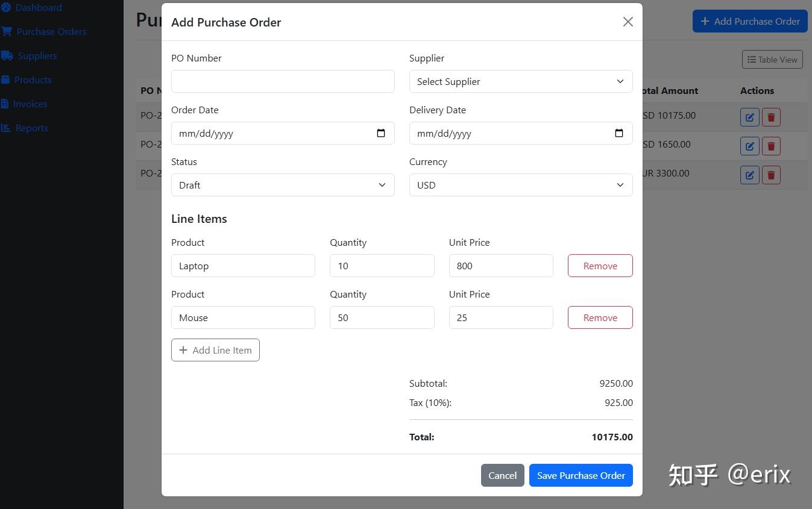This screenshot has width=812, height=509.
Task: Go to Invoices in the sidebar
Action: point(30,104)
